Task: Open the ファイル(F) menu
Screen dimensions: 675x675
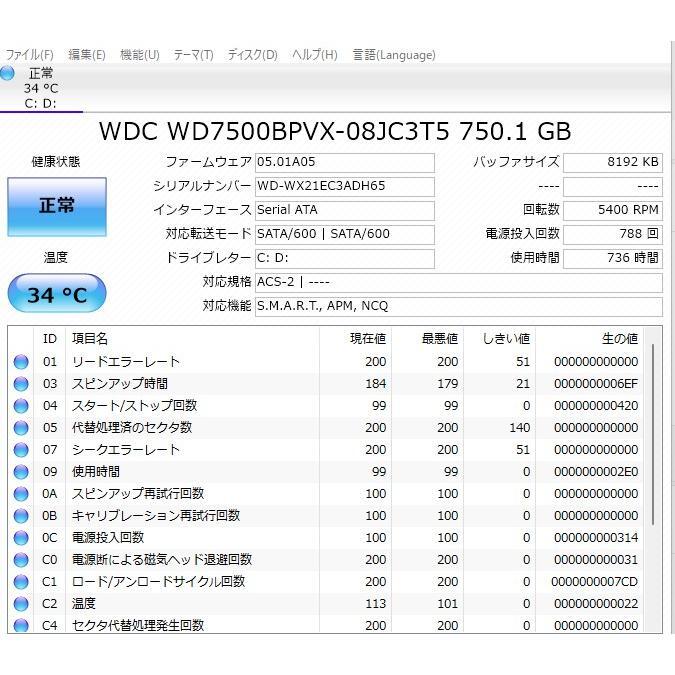Action: coord(29,55)
